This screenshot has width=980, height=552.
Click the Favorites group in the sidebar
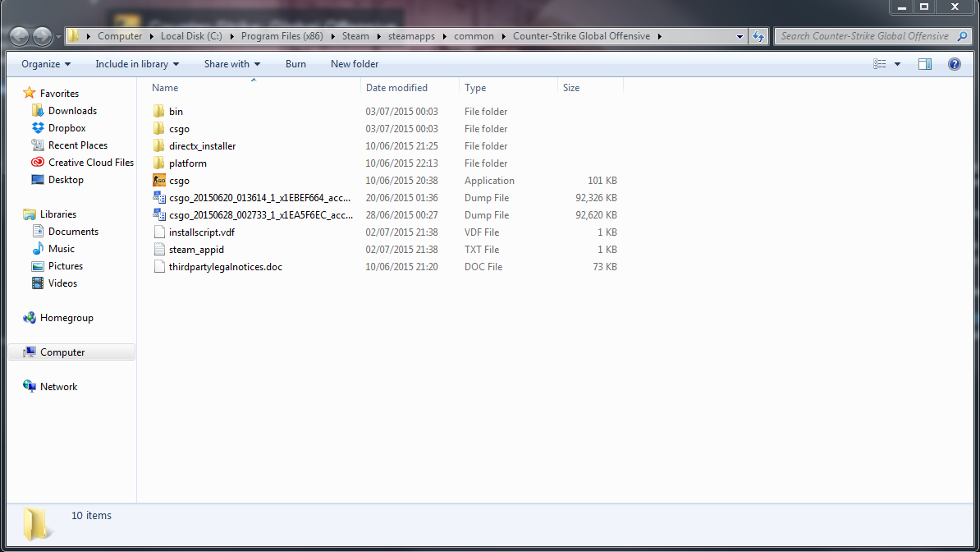[x=51, y=94]
